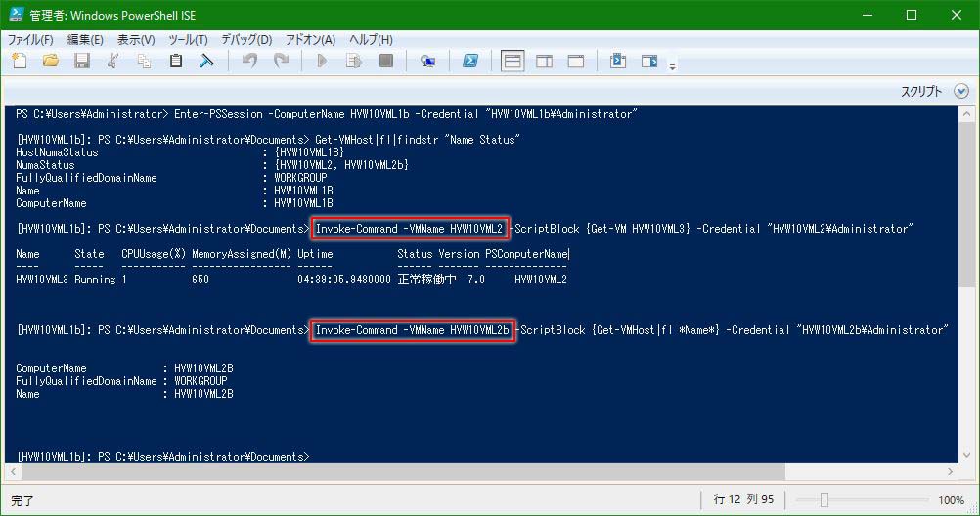Copy selection using the copy icon
Image resolution: width=980 pixels, height=516 pixels.
coord(145,62)
